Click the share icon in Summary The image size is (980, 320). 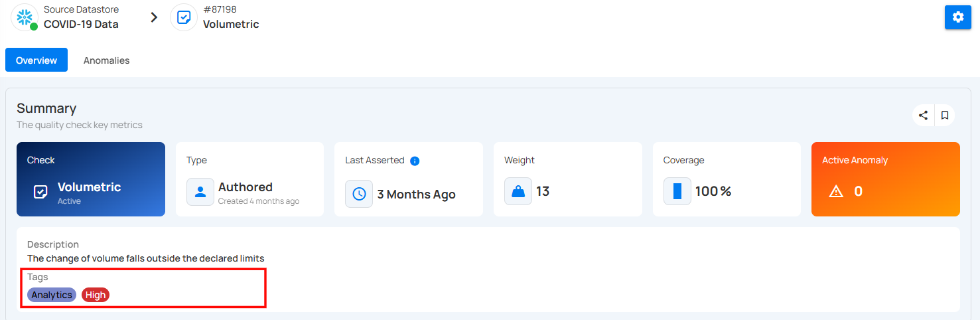(x=923, y=116)
